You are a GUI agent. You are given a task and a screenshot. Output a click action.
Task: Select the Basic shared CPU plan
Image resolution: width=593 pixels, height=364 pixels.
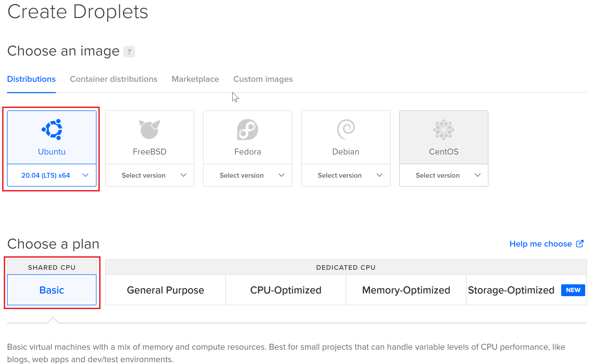coord(52,290)
